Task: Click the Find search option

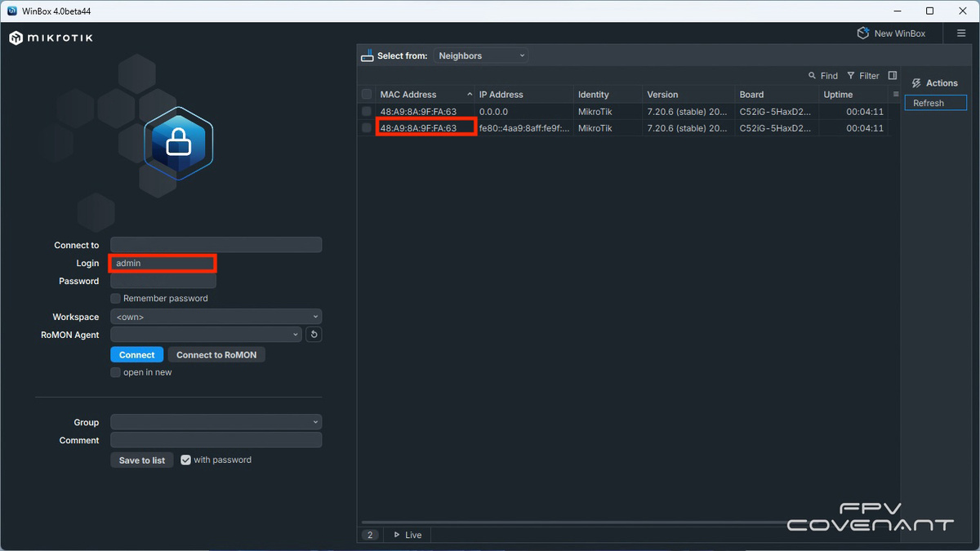Action: 823,76
